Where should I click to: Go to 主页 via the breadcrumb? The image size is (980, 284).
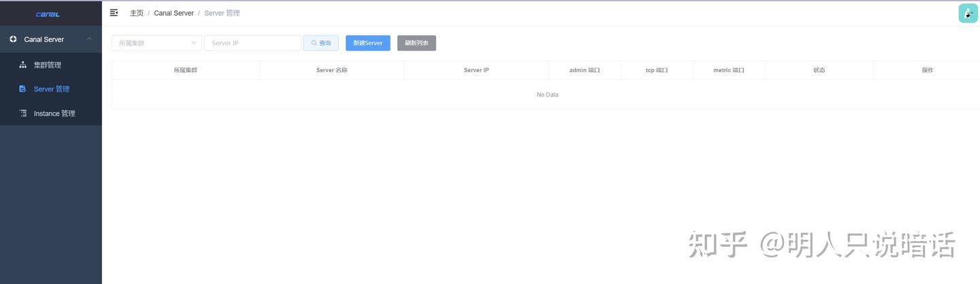coord(137,13)
